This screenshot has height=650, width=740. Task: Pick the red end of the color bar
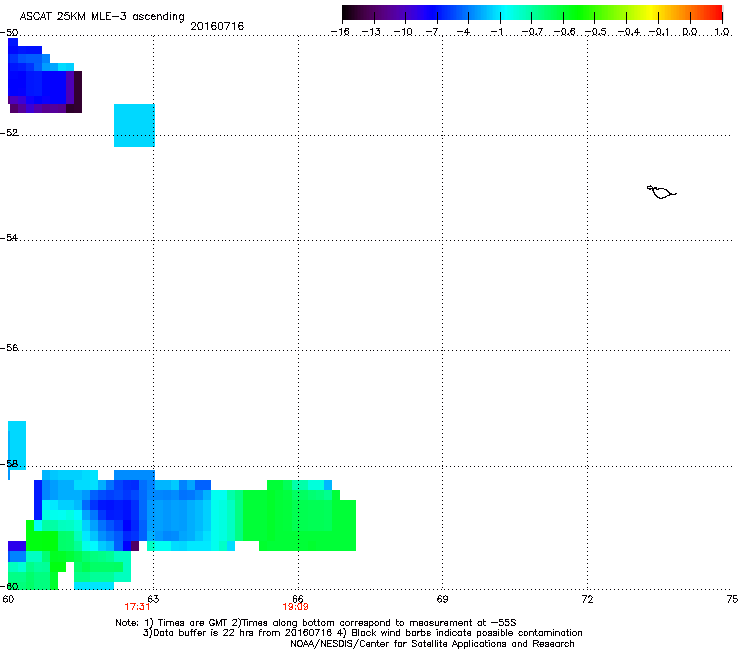click(715, 13)
